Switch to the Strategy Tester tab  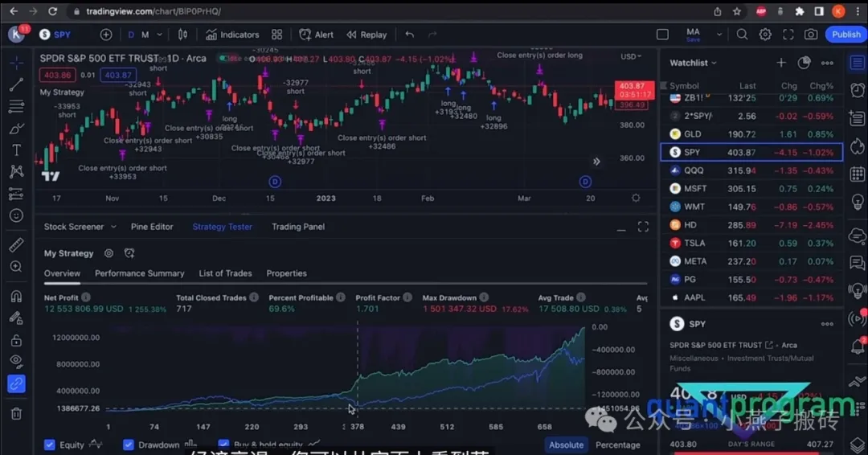[x=222, y=227]
